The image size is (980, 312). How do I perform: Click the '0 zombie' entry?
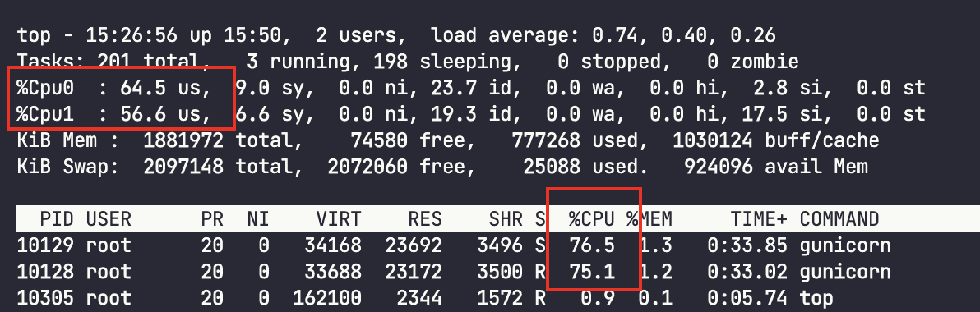click(752, 62)
